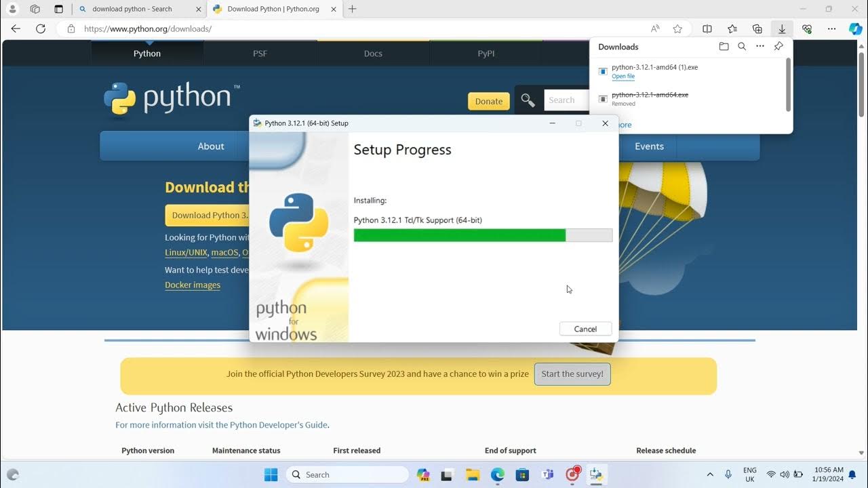Open the Favorites list icon
This screenshot has height=488, width=868.
click(x=732, y=29)
